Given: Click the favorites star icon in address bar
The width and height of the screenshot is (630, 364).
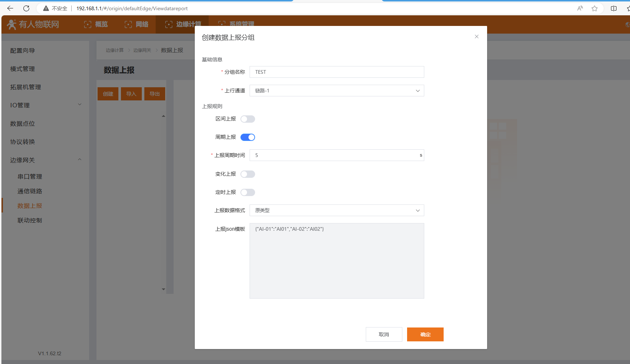Looking at the screenshot, I should (x=595, y=8).
